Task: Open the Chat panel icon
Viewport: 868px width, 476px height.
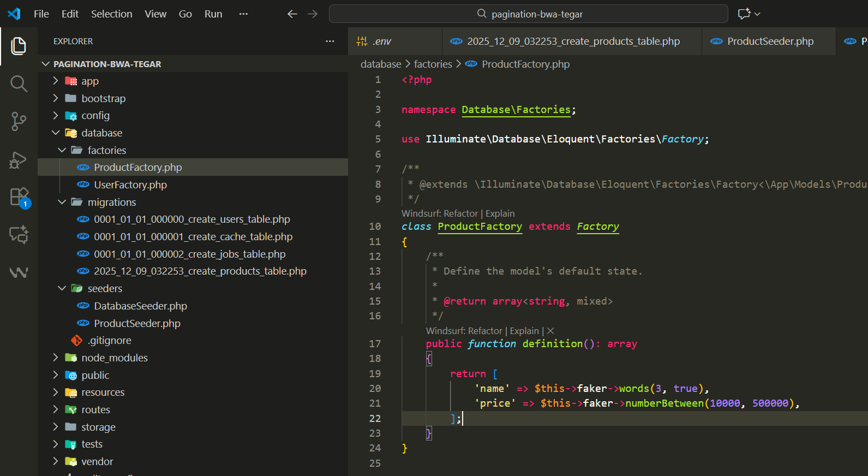Action: [x=19, y=235]
